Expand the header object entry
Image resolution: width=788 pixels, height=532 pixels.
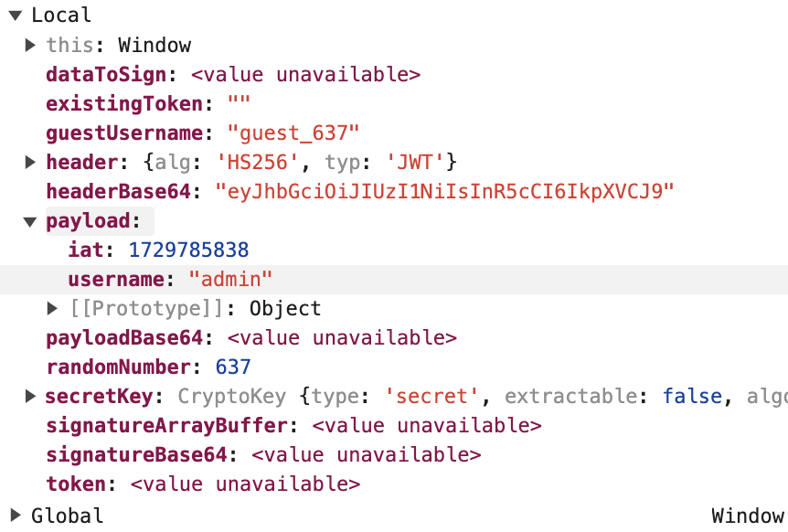pyautogui.click(x=31, y=163)
